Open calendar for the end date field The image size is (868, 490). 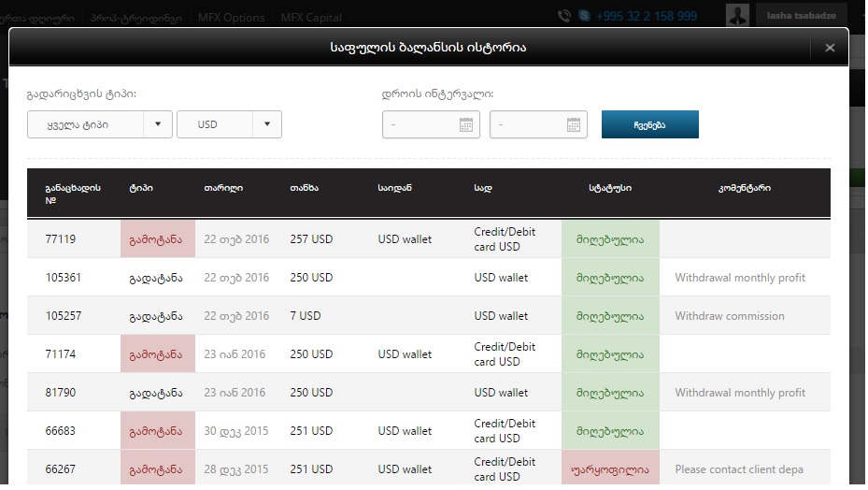(x=574, y=124)
